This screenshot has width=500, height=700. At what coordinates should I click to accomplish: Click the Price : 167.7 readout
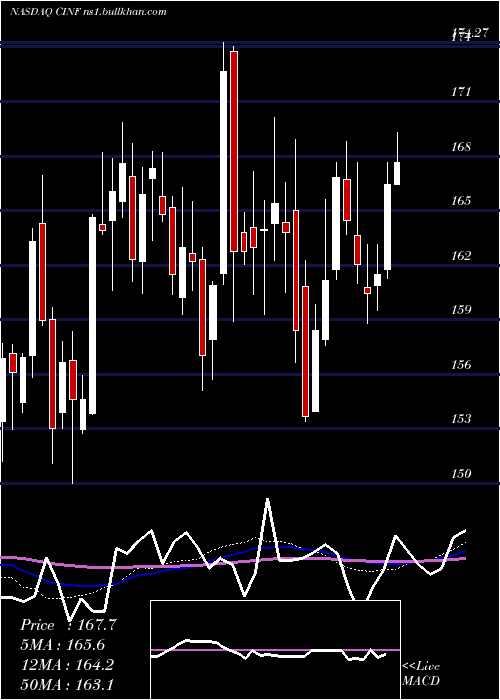[68, 625]
